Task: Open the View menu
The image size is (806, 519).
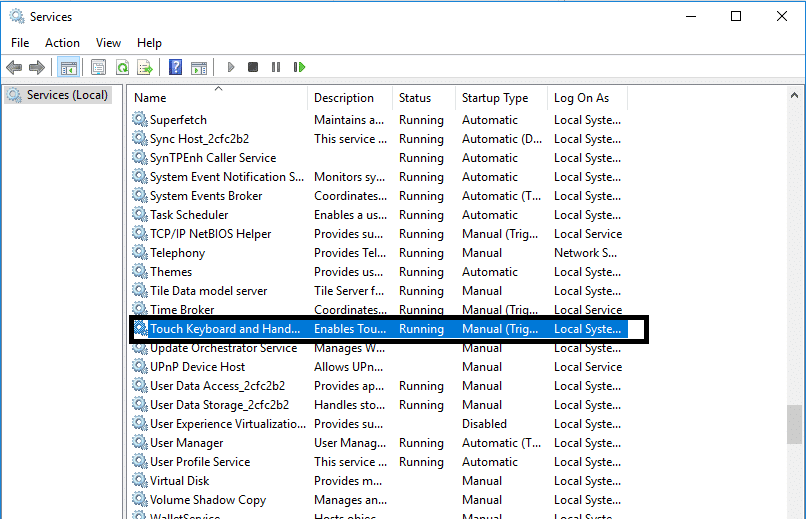Action: click(108, 43)
